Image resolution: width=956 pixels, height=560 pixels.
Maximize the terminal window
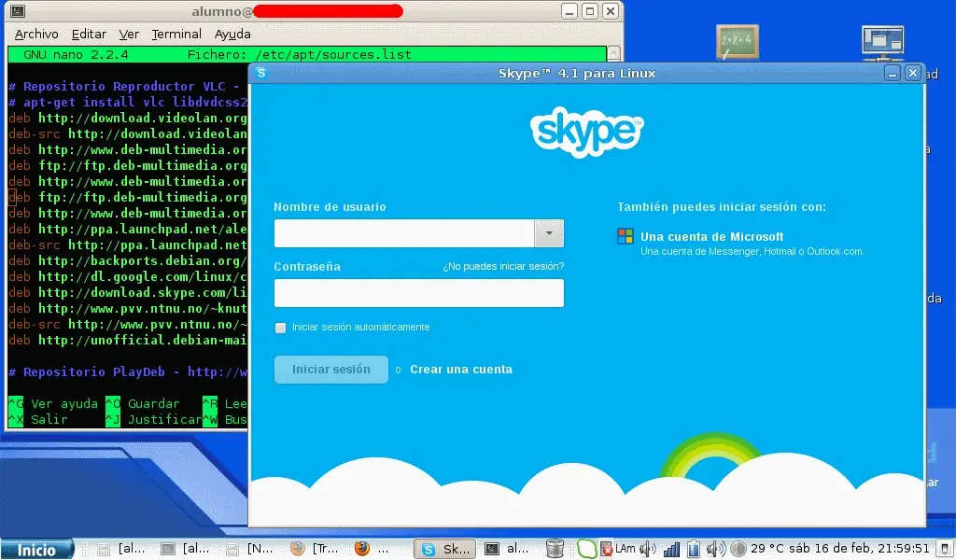(x=590, y=11)
